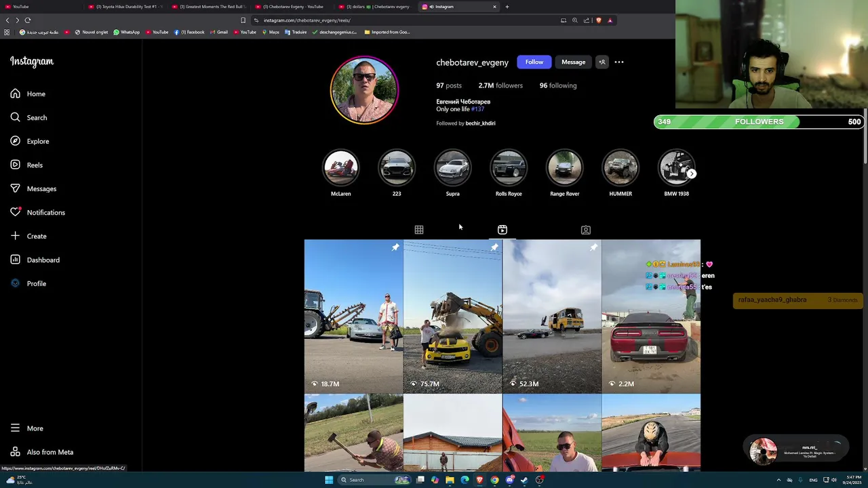This screenshot has width=868, height=488.
Task: Open the Range Rover story highlight
Action: 564,174
